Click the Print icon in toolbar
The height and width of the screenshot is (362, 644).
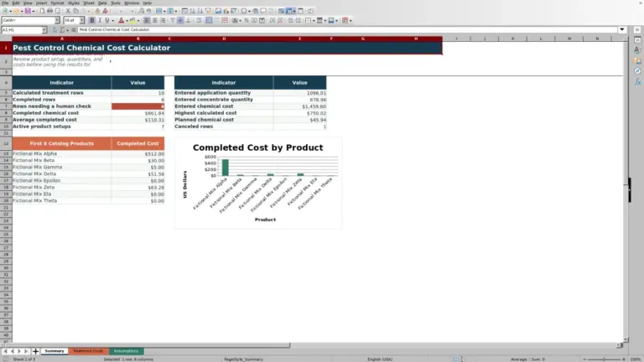pos(49,11)
